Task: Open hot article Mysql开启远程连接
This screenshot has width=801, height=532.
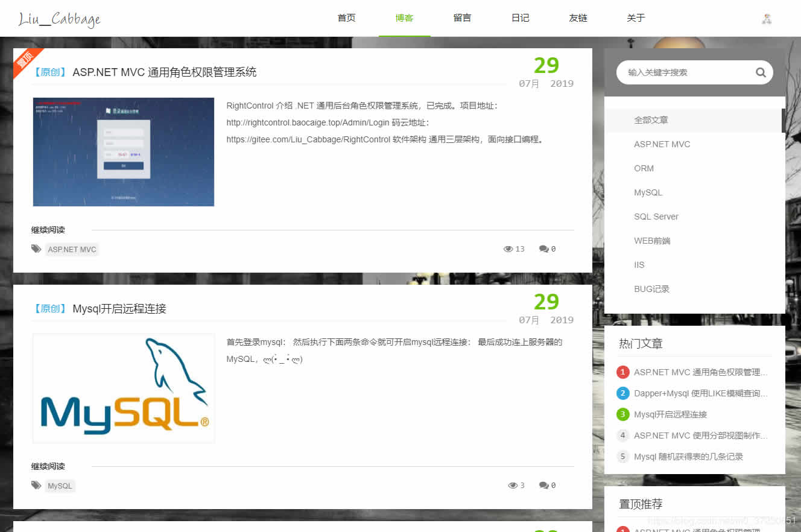Action: 670,414
